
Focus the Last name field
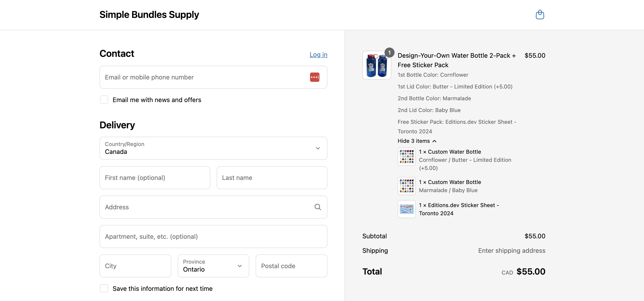(272, 178)
